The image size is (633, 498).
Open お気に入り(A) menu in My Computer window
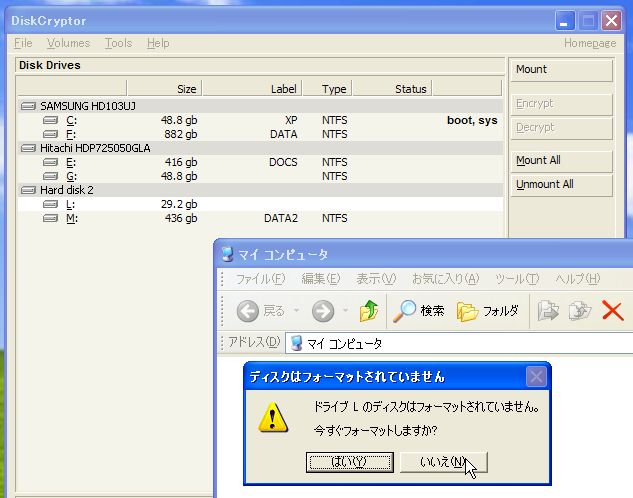[445, 279]
